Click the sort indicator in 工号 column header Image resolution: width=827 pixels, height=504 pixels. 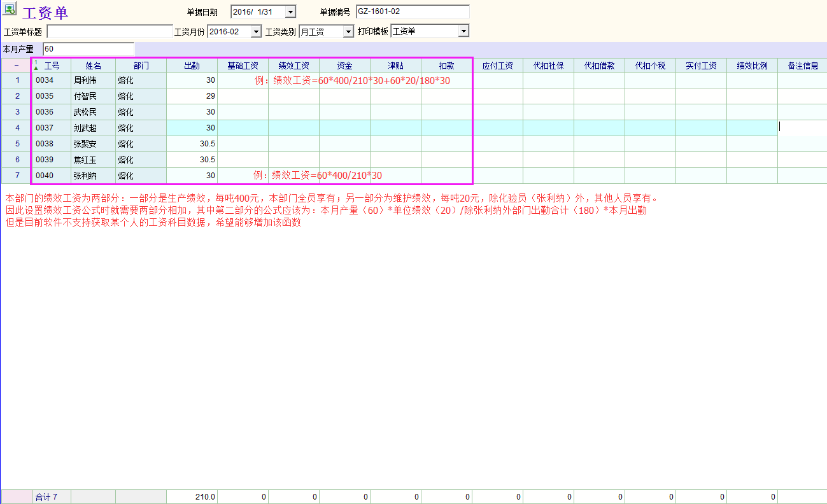(x=36, y=65)
